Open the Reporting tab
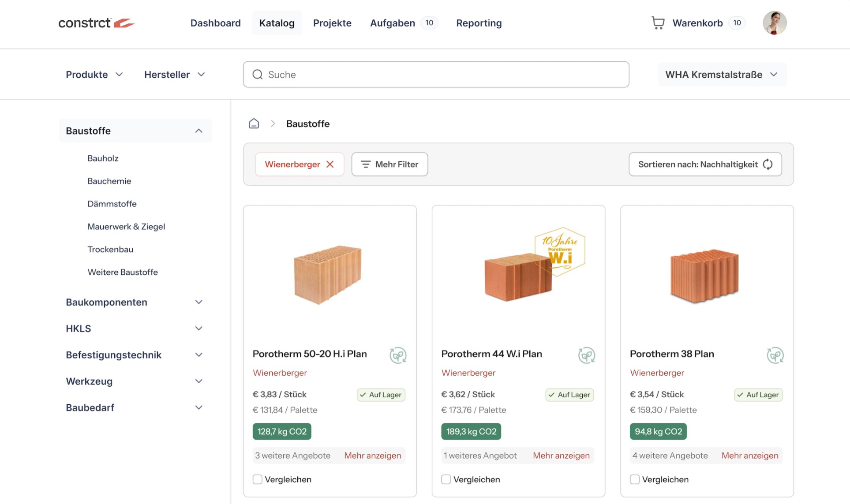This screenshot has height=504, width=850. pyautogui.click(x=479, y=23)
